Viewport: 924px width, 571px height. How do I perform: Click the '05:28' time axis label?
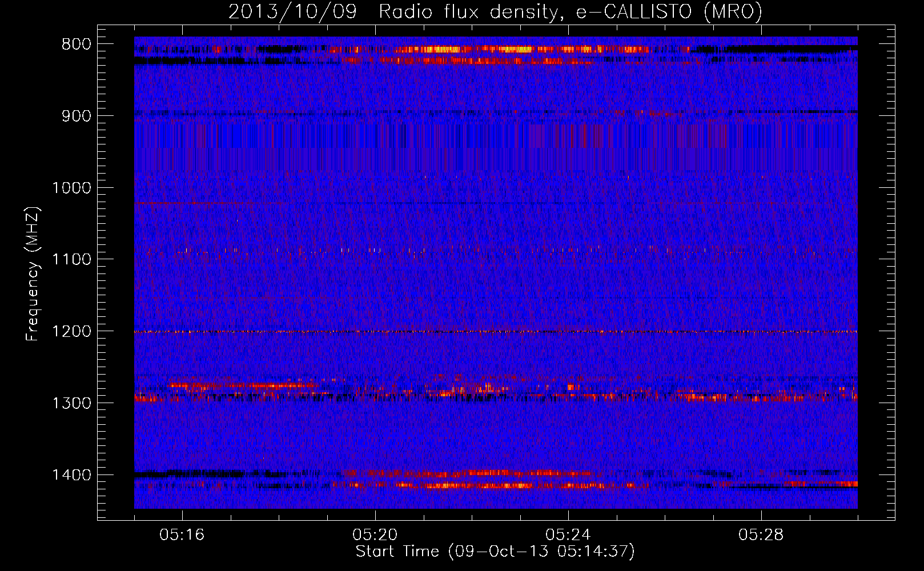tap(761, 535)
